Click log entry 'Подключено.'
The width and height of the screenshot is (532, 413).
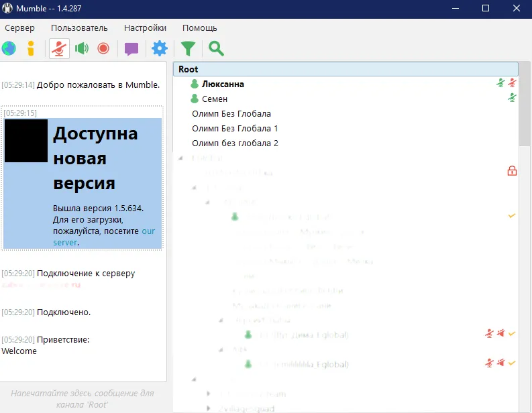pos(64,312)
